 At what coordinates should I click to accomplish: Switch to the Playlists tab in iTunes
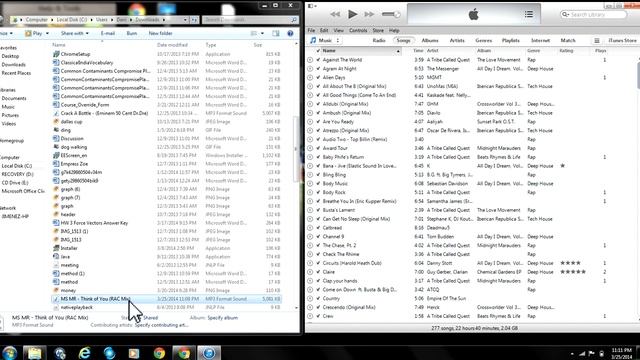(x=511, y=40)
